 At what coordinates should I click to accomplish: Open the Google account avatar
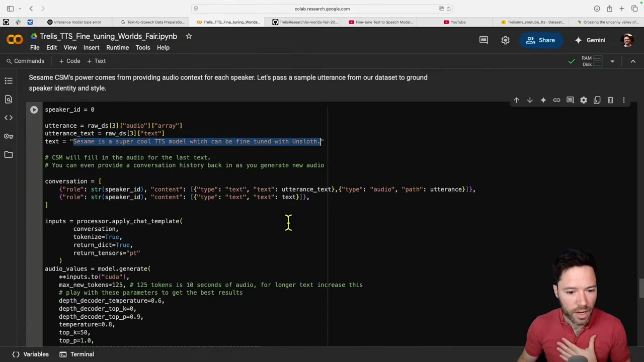point(627,40)
